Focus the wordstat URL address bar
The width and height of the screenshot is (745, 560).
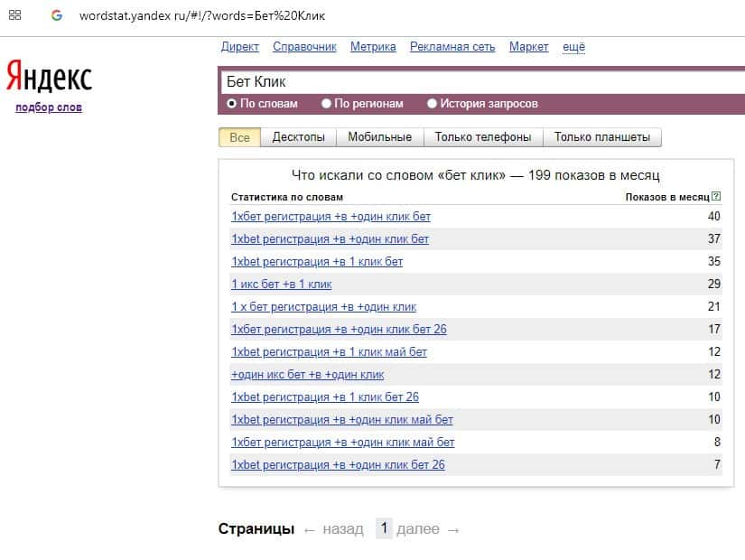click(x=202, y=15)
